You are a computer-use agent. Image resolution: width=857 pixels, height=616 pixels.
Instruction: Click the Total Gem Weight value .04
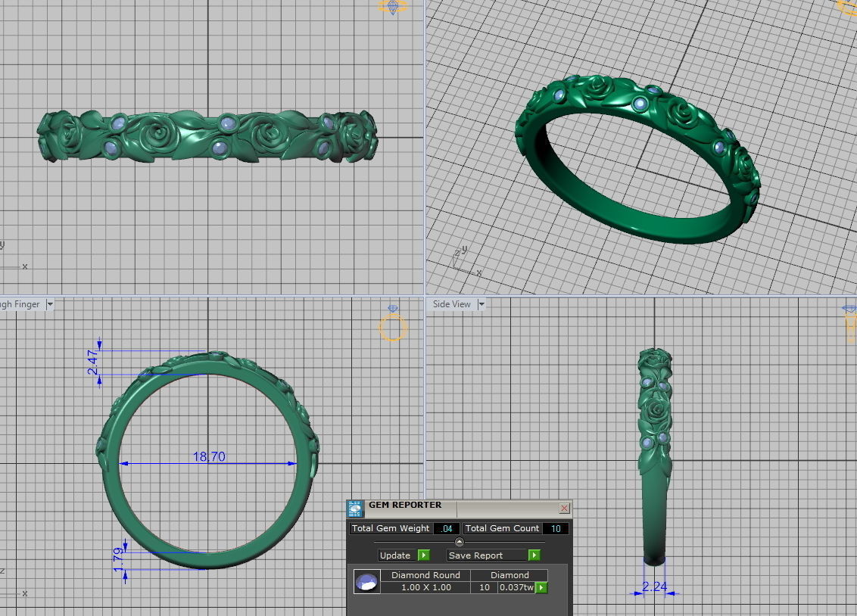tap(447, 528)
